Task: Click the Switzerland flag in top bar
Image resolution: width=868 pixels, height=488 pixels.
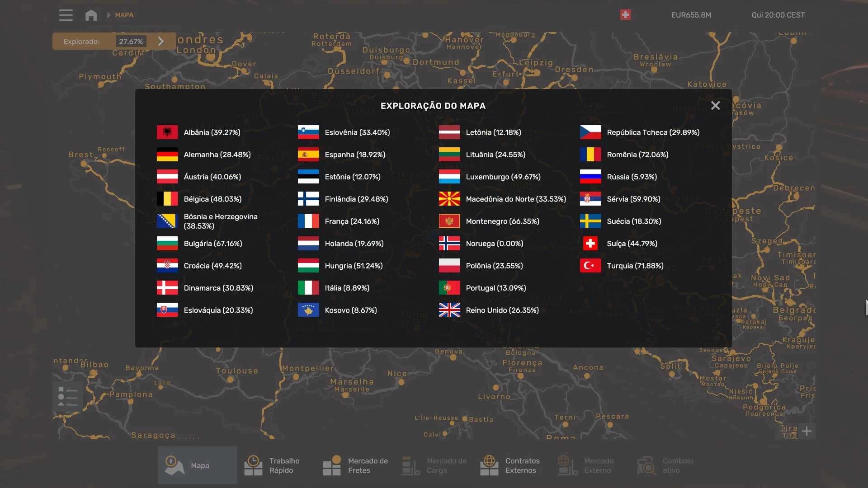Action: coord(625,15)
